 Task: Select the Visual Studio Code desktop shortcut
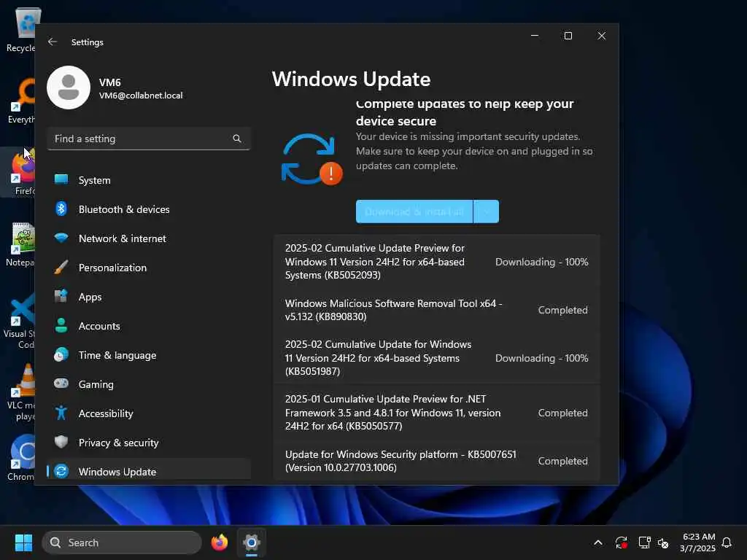coord(19,321)
